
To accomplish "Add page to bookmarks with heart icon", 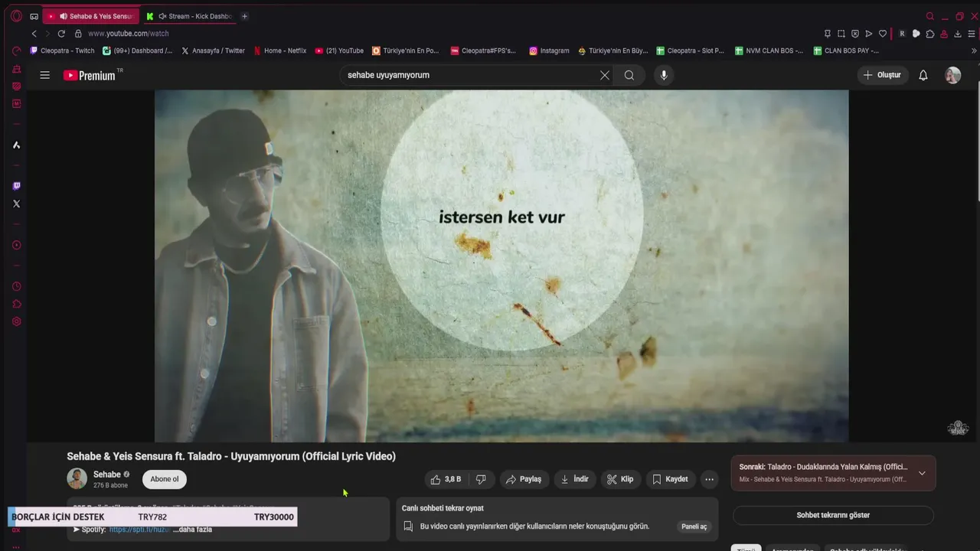I will (883, 34).
